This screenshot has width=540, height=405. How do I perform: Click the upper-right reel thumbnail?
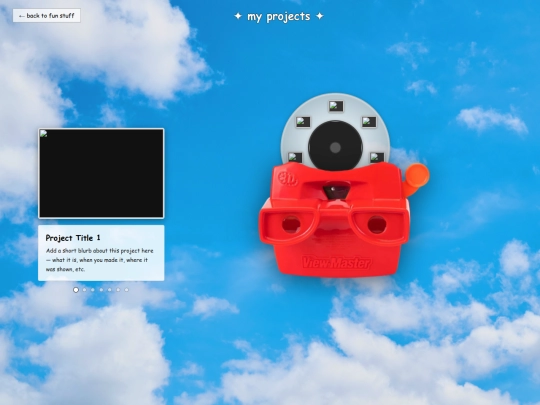click(x=369, y=122)
